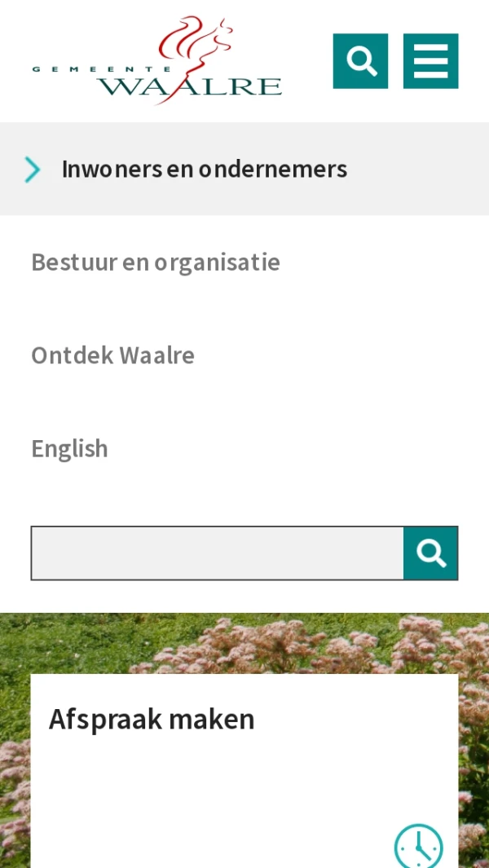
Task: Open the hamburger menu icon
Action: 431,61
